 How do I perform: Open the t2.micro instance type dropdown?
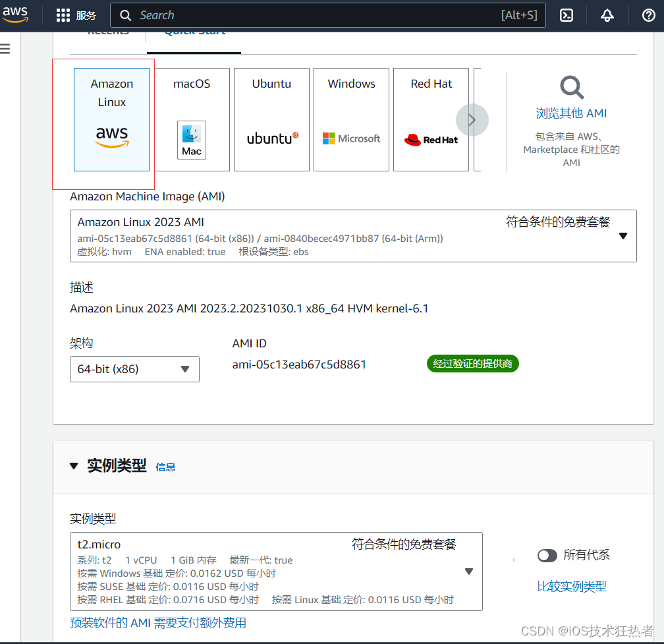click(x=276, y=571)
